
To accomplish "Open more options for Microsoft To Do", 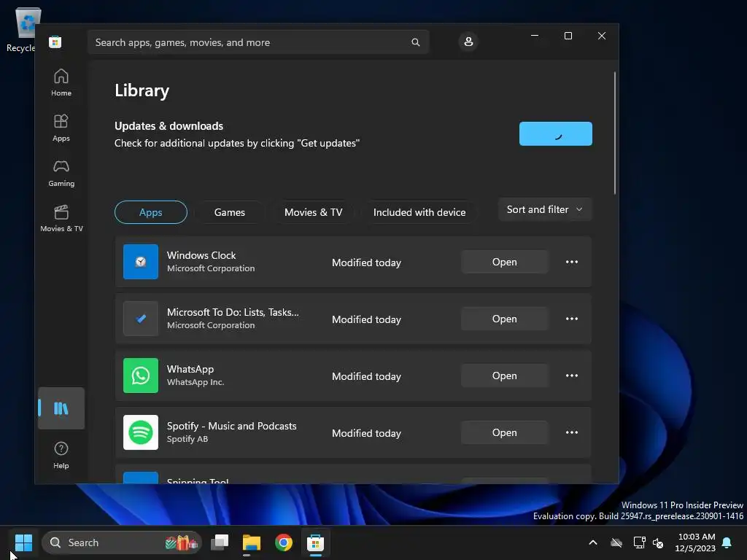I will pos(572,319).
